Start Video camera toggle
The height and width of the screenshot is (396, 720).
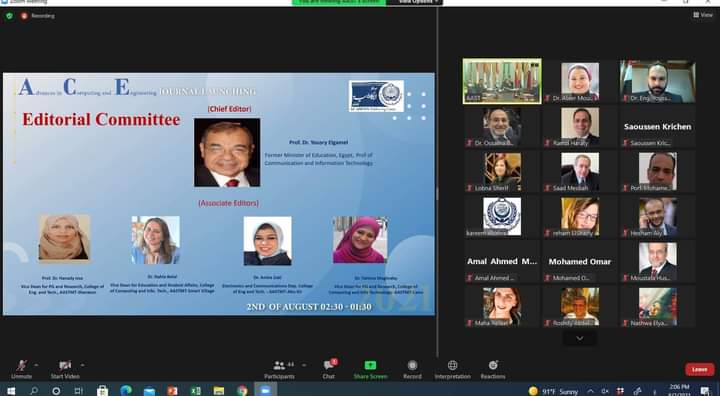[x=65, y=369]
